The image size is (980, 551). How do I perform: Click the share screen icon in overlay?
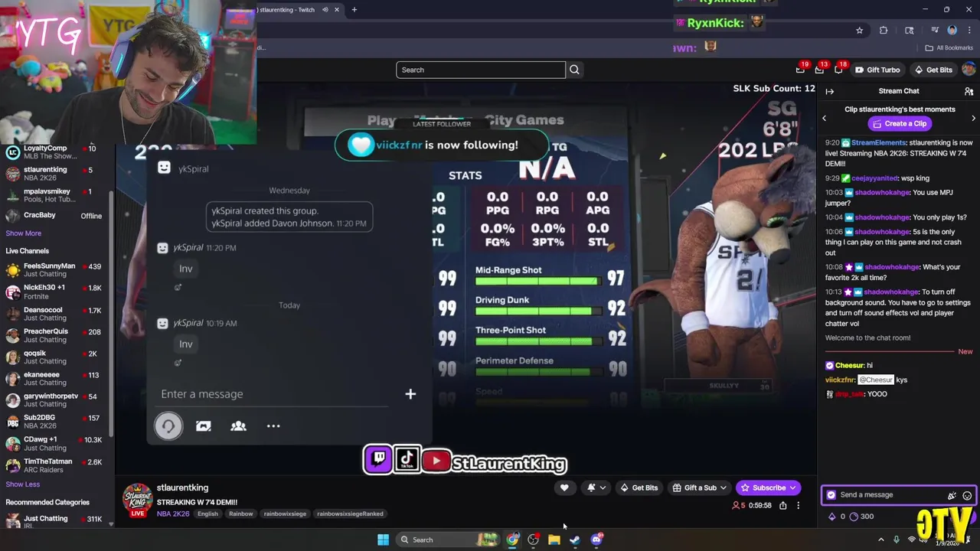coord(203,426)
